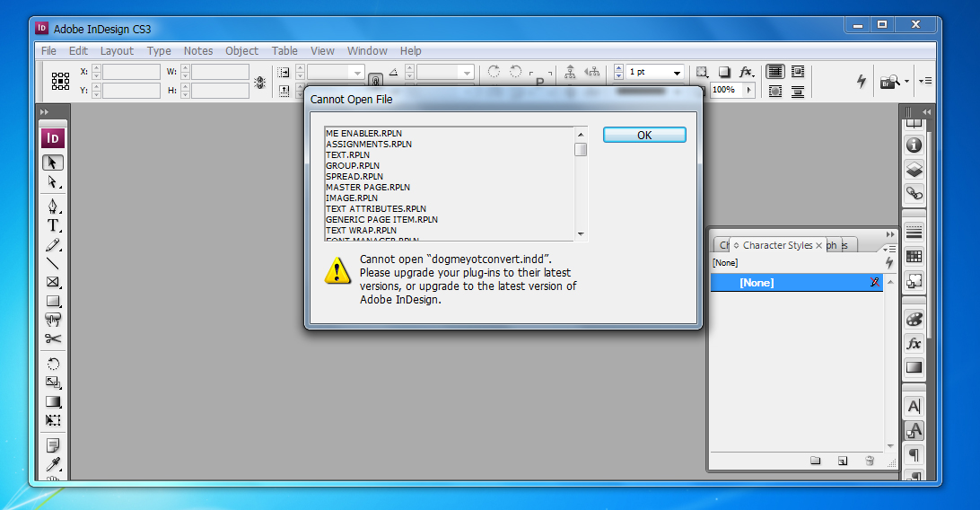
Task: Click the reference point locator grid
Action: tap(61, 81)
